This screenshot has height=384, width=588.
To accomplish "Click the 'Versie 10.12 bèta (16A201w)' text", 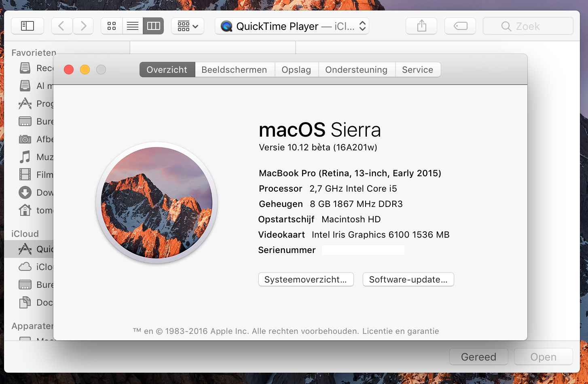I will pos(318,148).
